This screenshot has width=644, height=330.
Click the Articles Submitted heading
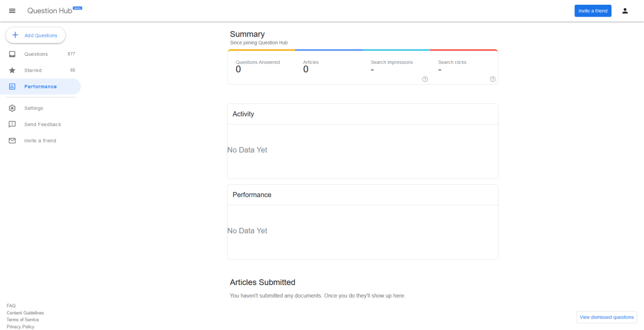coord(263,282)
